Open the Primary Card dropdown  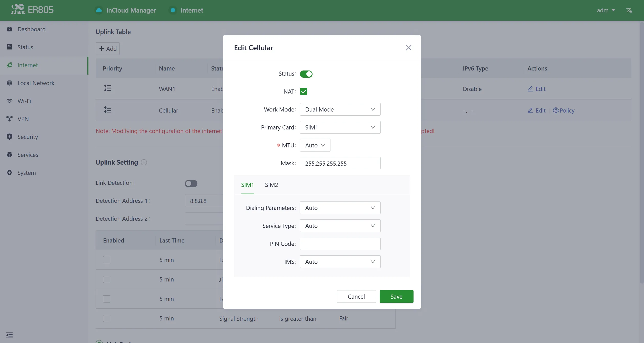[340, 127]
